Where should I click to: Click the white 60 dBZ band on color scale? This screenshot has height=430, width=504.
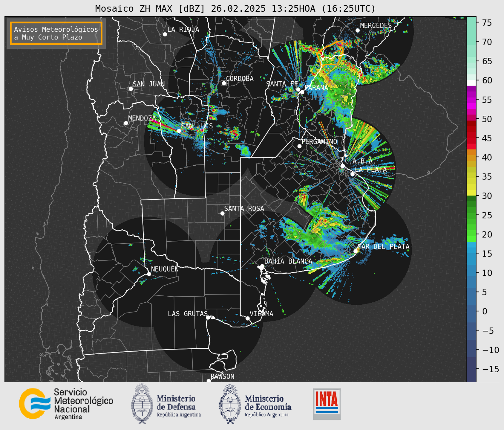click(471, 83)
